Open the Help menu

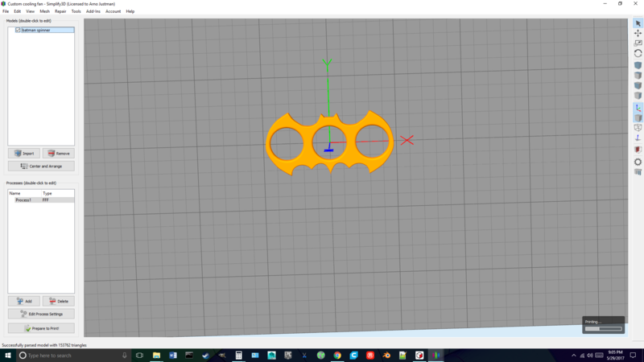click(x=130, y=11)
